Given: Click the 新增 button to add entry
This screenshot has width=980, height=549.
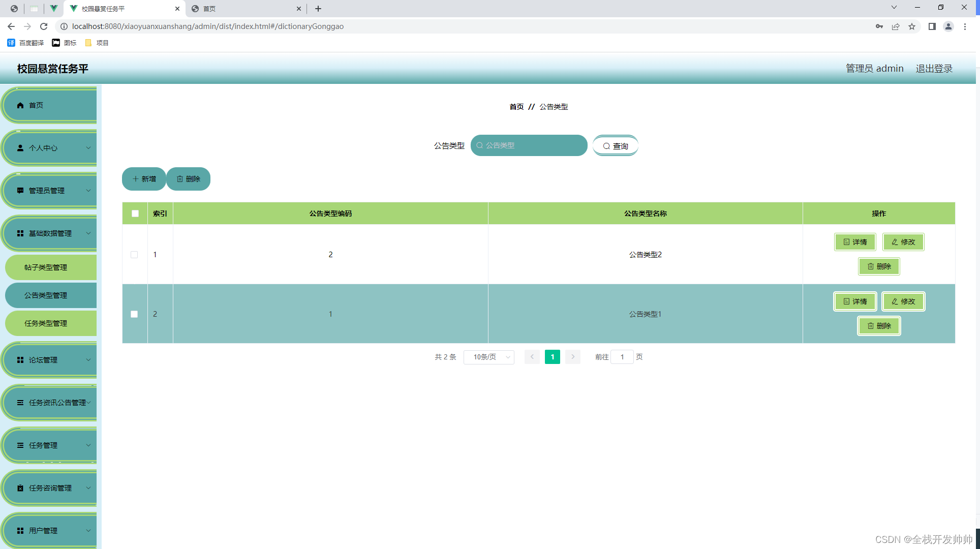Looking at the screenshot, I should pyautogui.click(x=143, y=178).
